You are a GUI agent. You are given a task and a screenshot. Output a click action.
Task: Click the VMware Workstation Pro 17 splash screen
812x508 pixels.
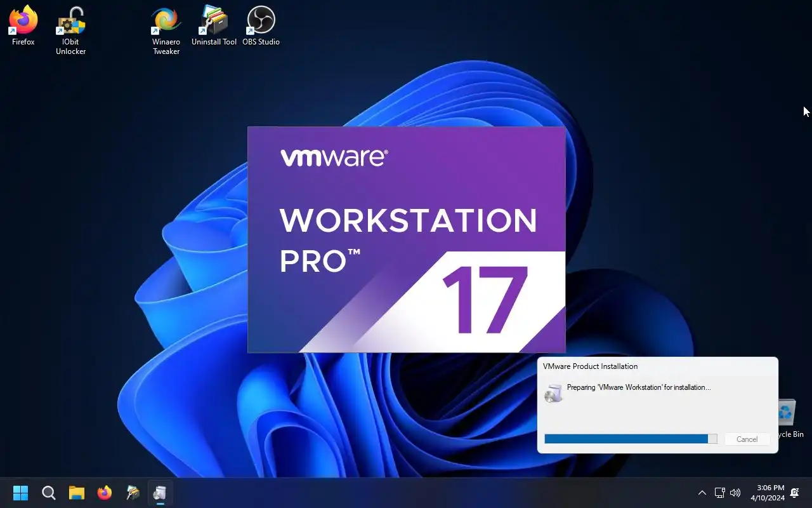point(406,239)
